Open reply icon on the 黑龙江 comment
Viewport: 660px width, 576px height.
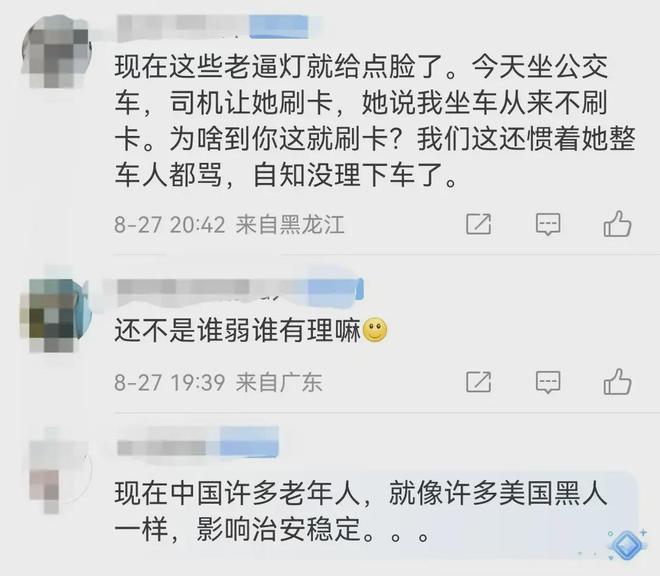pos(548,224)
